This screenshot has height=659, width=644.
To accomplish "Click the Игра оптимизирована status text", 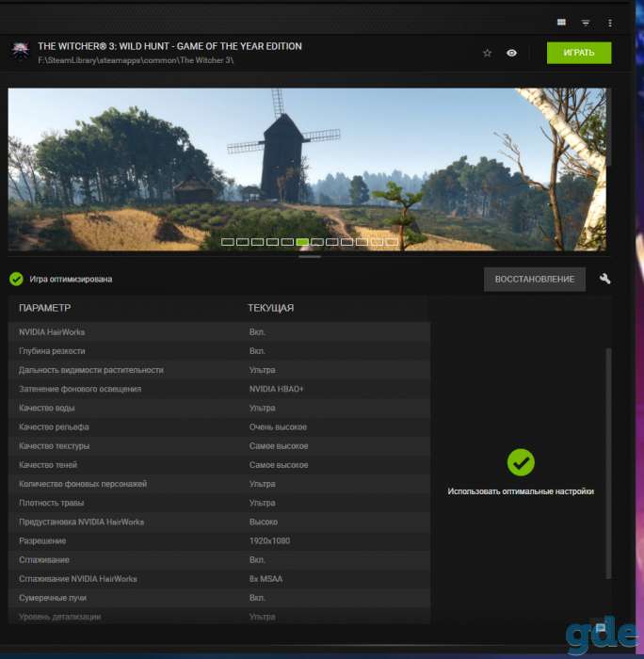I will pyautogui.click(x=71, y=279).
